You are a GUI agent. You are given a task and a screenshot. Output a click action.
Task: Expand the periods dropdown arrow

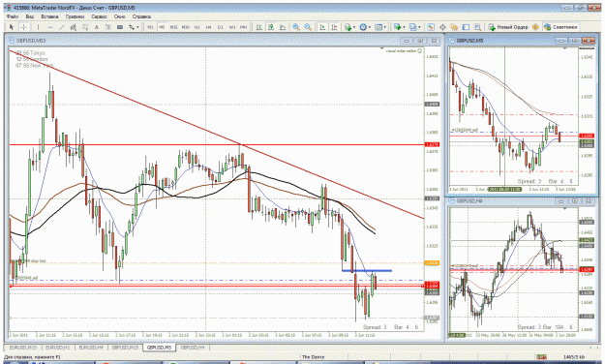click(370, 27)
